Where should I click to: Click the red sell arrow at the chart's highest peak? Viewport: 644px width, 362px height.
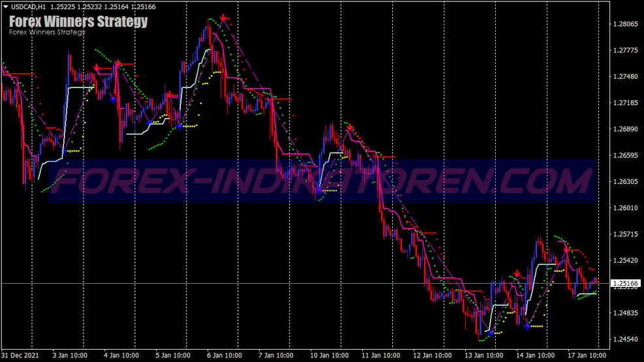click(224, 18)
